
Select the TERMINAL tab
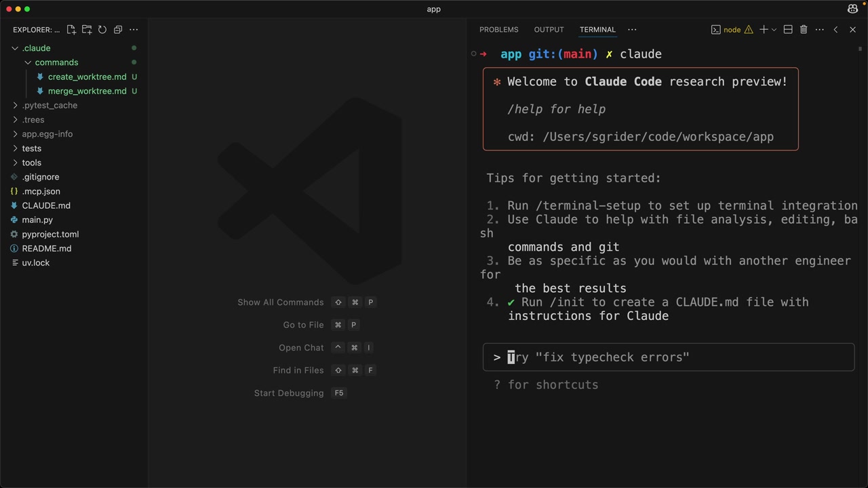point(597,30)
